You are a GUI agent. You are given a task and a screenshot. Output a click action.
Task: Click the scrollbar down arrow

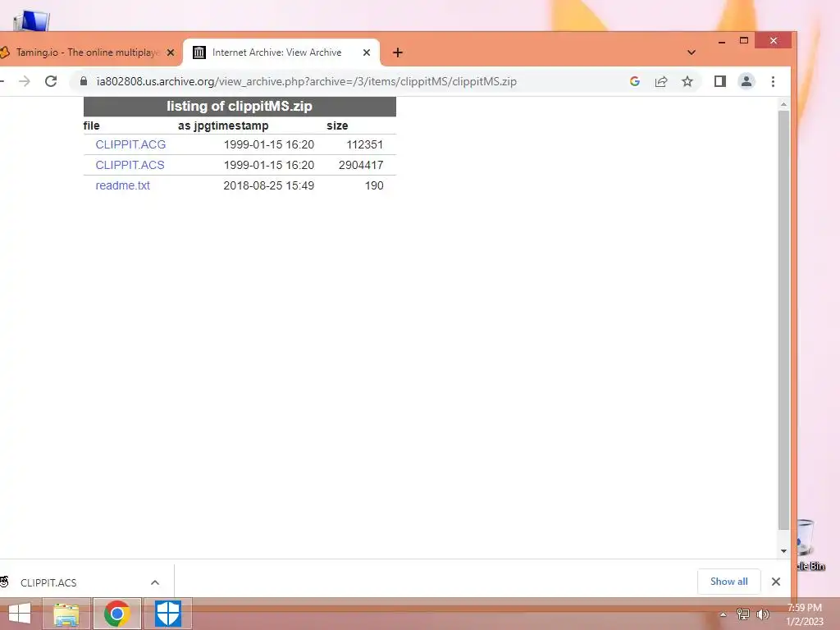coord(783,551)
